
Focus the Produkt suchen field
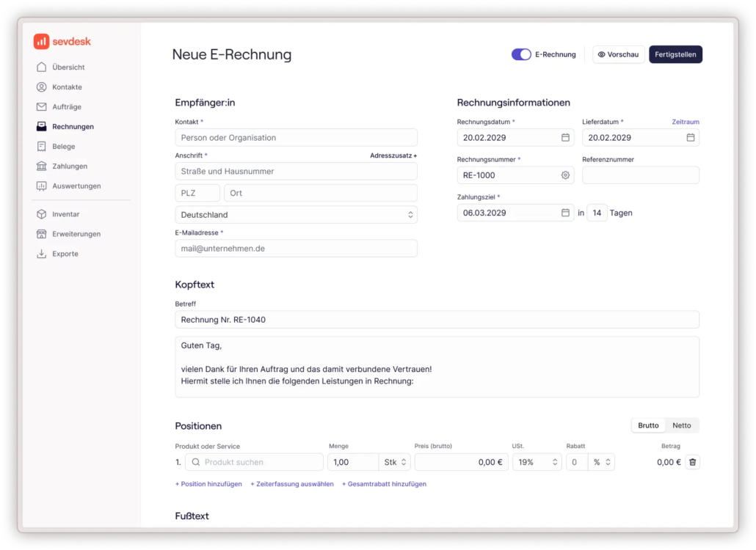254,462
